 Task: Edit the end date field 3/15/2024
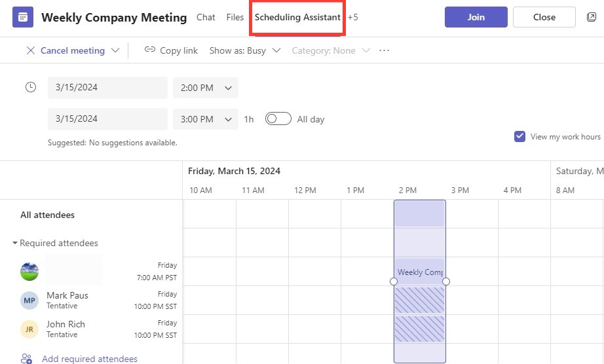pyautogui.click(x=107, y=119)
